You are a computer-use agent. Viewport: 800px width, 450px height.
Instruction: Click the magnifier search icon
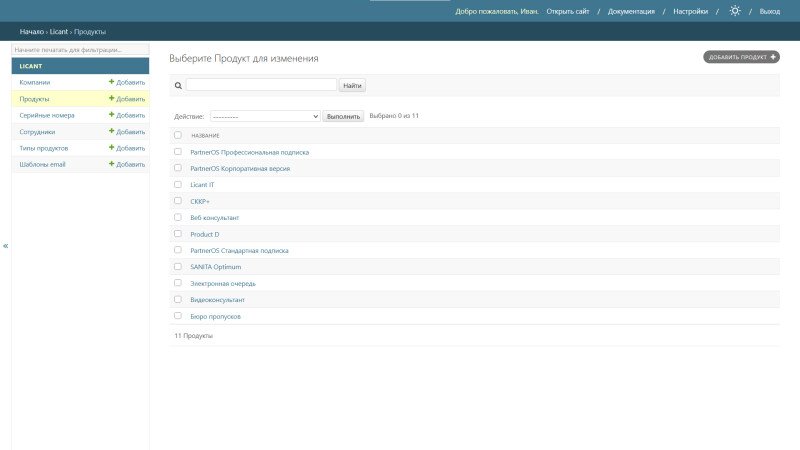click(x=178, y=86)
